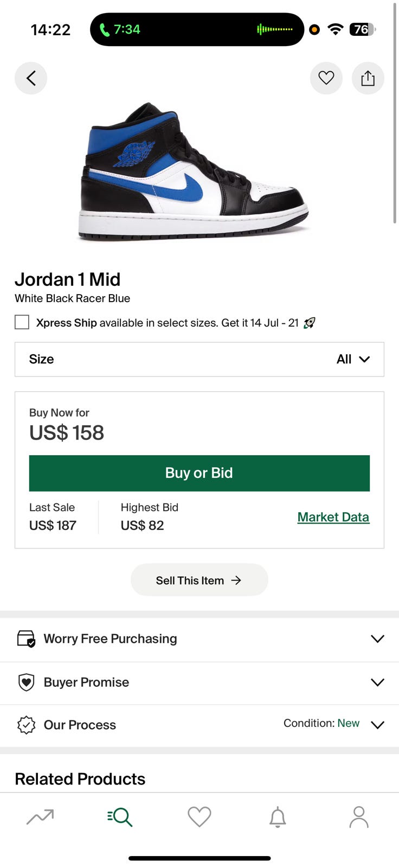The height and width of the screenshot is (868, 399).
Task: Tap the Xpress Ship rocket icon
Action: point(310,323)
